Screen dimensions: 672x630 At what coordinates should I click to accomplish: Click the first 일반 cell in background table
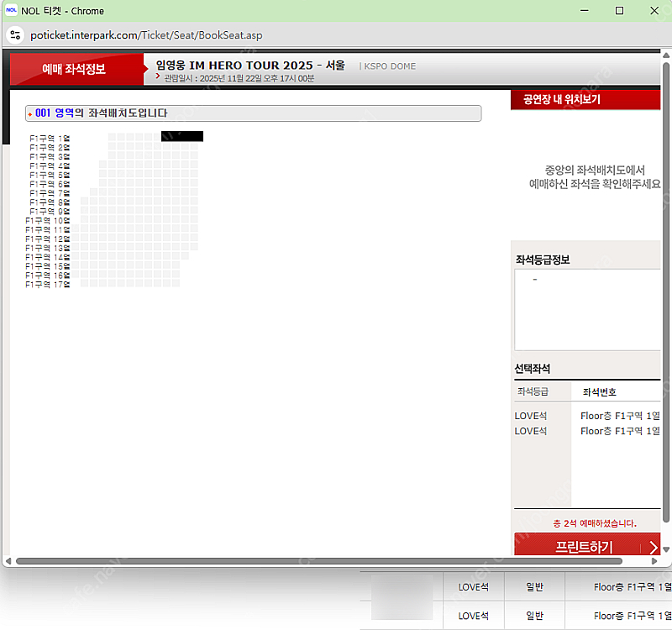[534, 587]
